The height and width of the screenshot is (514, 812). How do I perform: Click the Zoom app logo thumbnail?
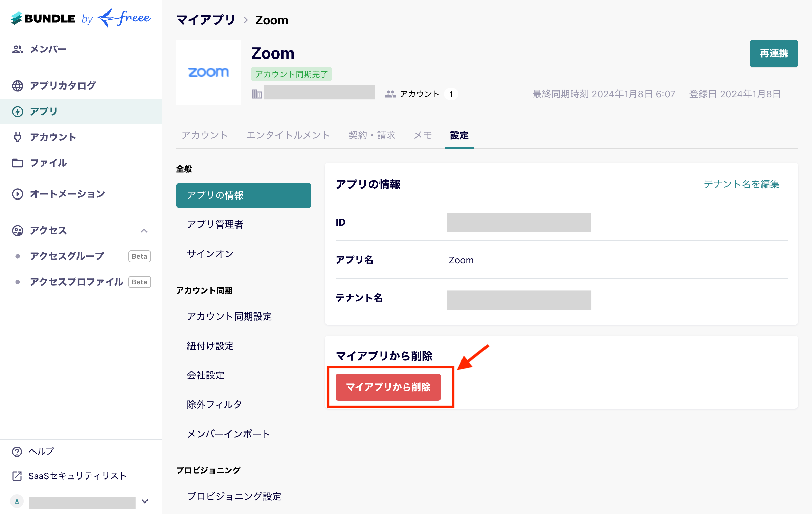(208, 72)
